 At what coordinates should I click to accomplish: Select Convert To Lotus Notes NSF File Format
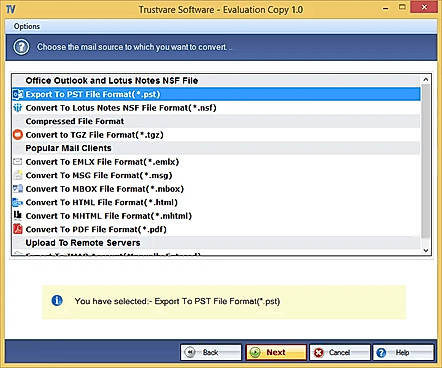216,108
